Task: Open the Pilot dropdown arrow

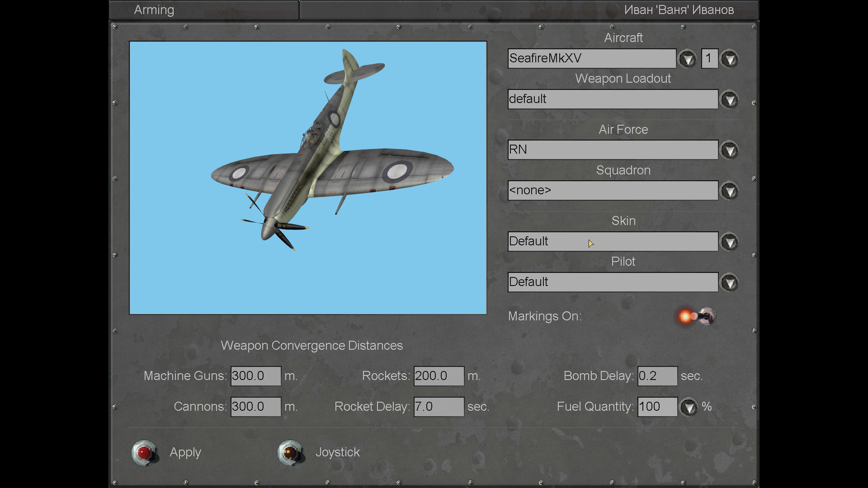Action: pyautogui.click(x=729, y=283)
